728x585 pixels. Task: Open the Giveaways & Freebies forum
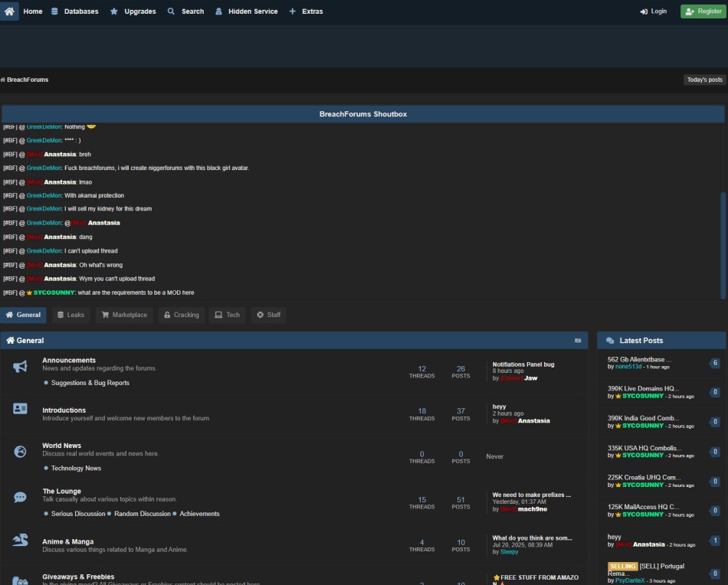pyautogui.click(x=78, y=577)
